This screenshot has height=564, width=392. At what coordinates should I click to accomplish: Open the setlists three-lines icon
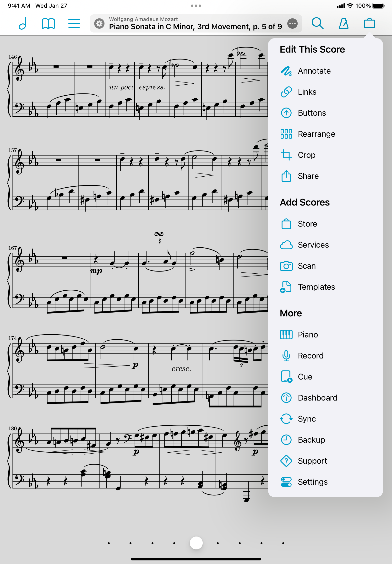[74, 24]
